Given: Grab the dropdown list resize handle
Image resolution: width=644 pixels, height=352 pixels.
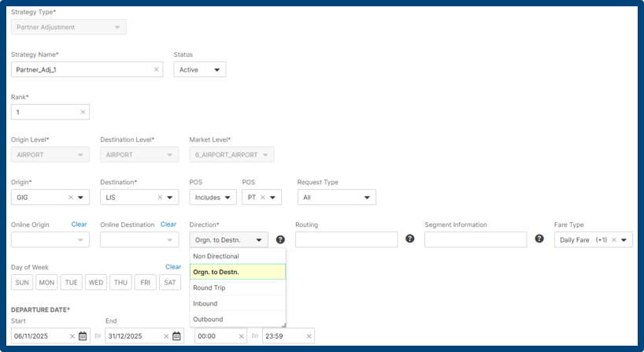Looking at the screenshot, I should [x=283, y=325].
